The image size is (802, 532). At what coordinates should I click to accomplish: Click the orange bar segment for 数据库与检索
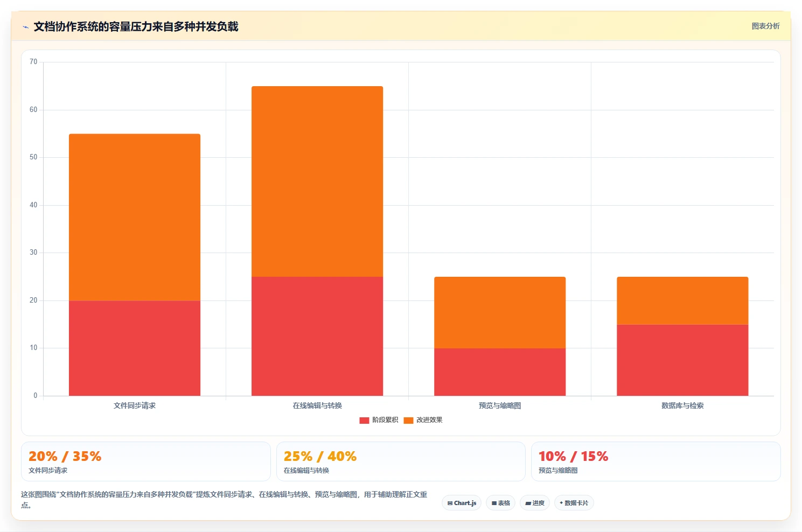tap(682, 301)
